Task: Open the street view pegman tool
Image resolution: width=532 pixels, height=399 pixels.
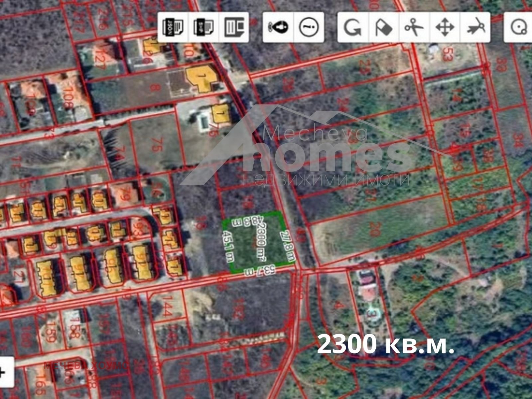Action: click(278, 27)
